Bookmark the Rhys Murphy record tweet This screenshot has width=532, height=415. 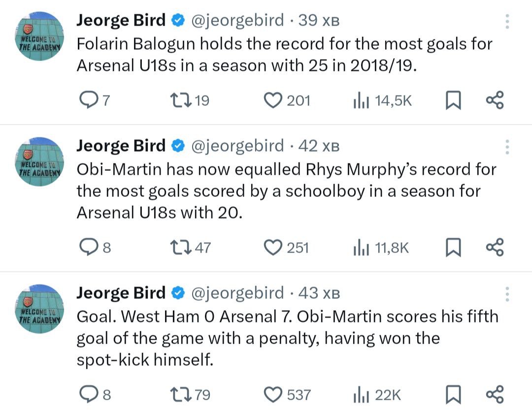[453, 248]
